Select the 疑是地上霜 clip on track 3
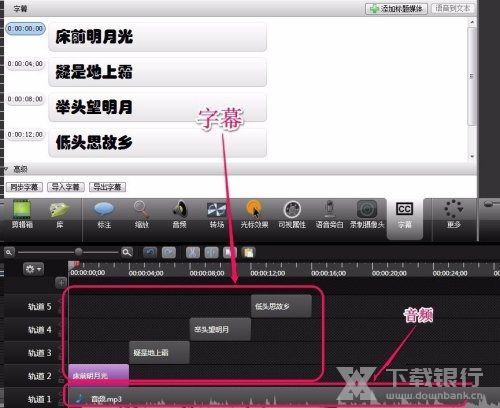 coord(159,352)
